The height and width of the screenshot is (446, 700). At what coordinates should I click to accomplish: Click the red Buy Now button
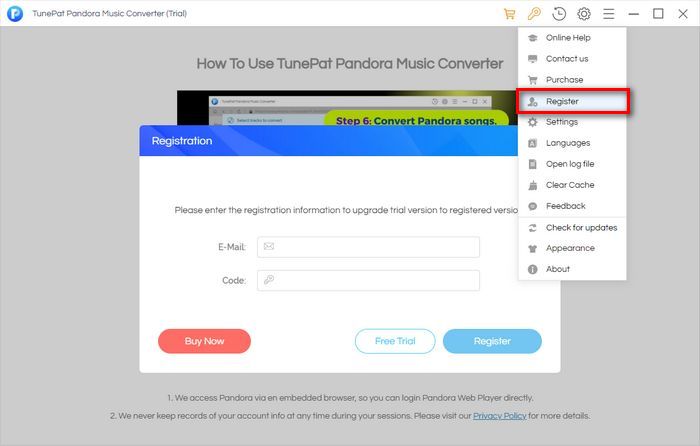click(204, 341)
